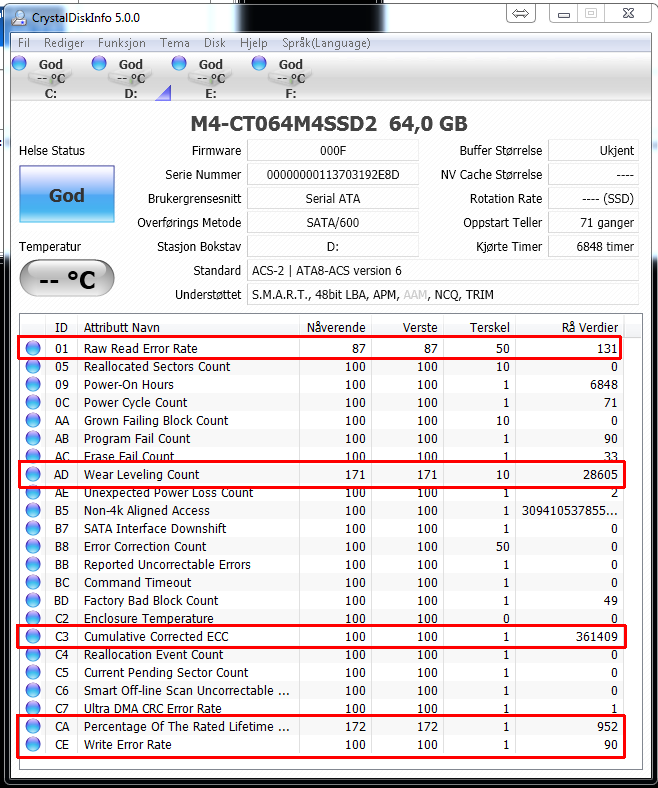658x788 pixels.
Task: Click the Nåverende column header
Action: 335,327
